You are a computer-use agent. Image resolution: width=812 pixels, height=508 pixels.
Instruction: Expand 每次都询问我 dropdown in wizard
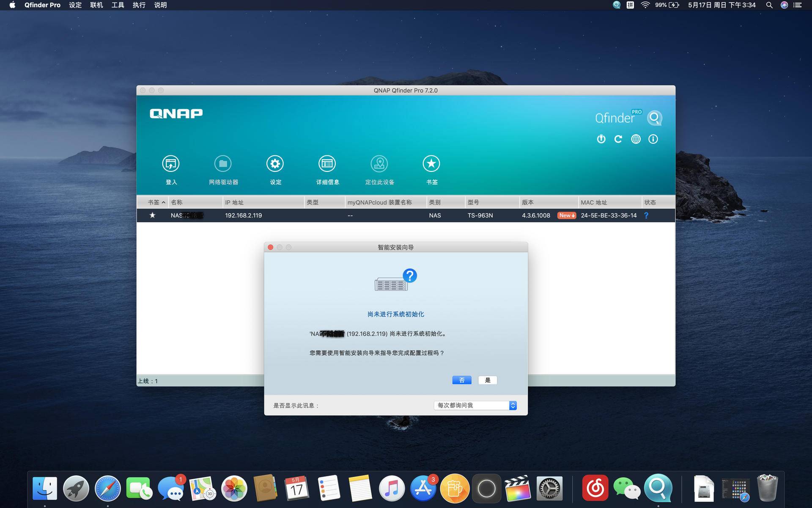pos(475,405)
